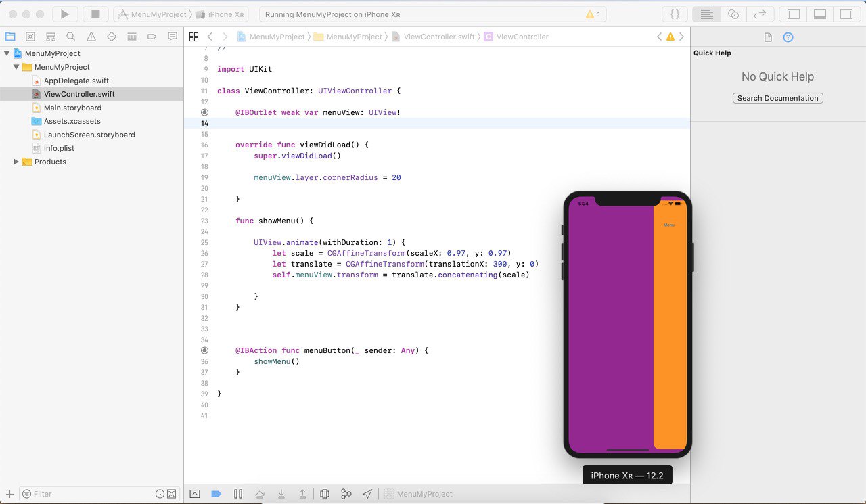This screenshot has width=866, height=504.
Task: Click the Run (play) button
Action: (x=65, y=14)
